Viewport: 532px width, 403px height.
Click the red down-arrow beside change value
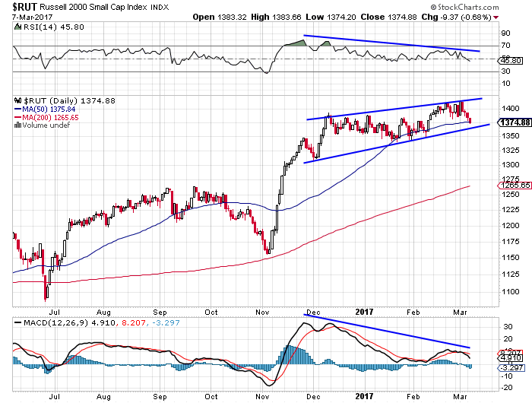[x=496, y=17]
